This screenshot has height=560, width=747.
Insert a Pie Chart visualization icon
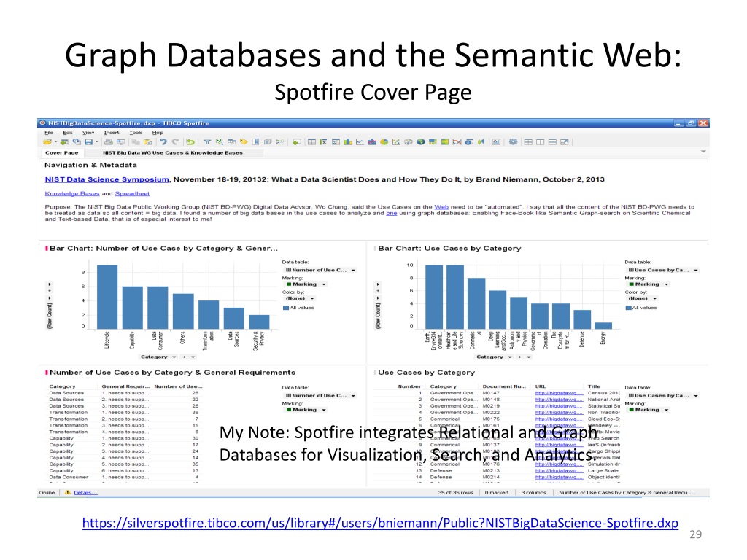[384, 142]
